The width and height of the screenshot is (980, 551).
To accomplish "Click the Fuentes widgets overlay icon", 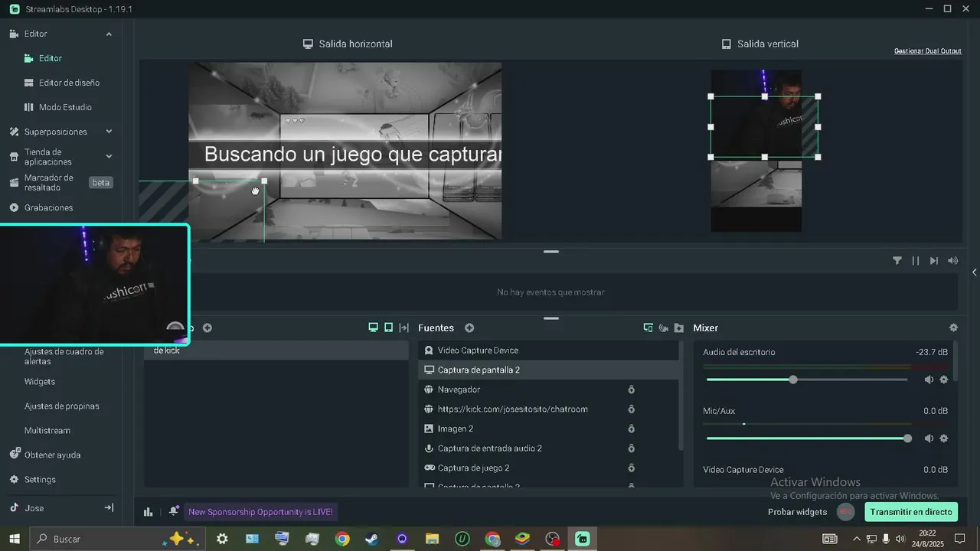I will pyautogui.click(x=648, y=328).
